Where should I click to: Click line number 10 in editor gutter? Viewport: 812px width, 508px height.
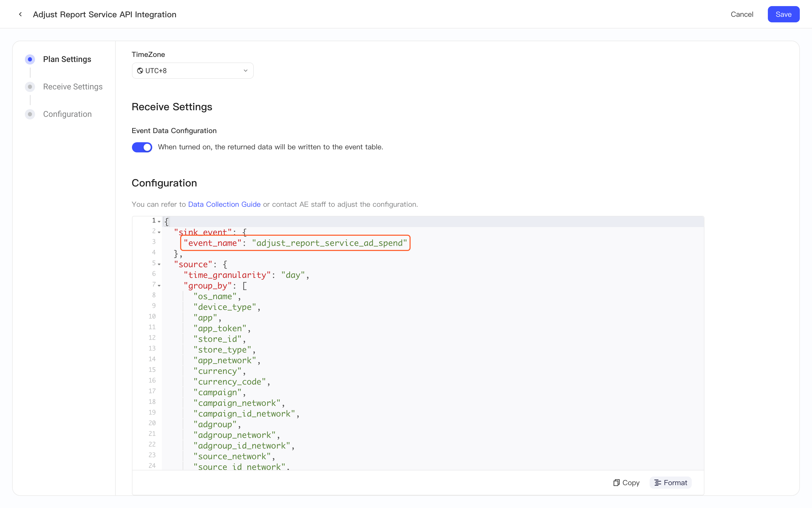coord(152,316)
